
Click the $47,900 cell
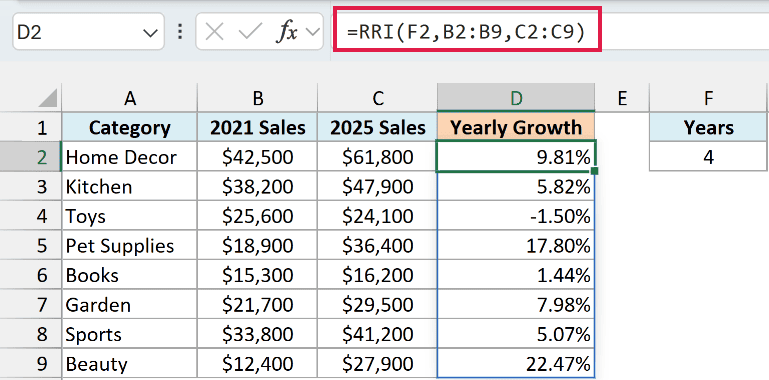tap(378, 186)
